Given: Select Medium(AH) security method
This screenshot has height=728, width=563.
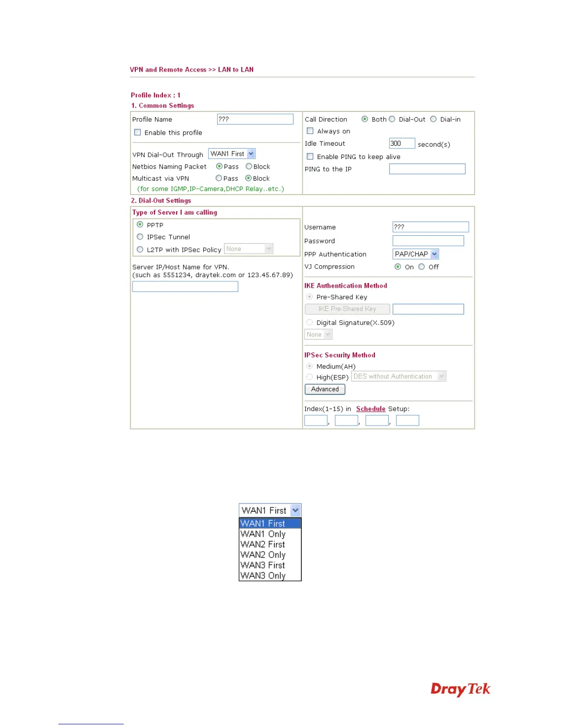Looking at the screenshot, I should [x=310, y=366].
